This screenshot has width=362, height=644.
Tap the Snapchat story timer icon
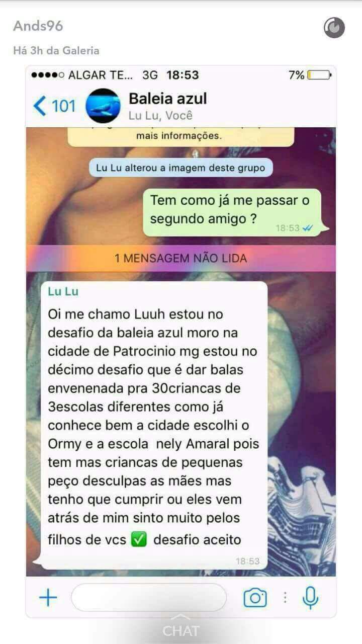coord(334,27)
